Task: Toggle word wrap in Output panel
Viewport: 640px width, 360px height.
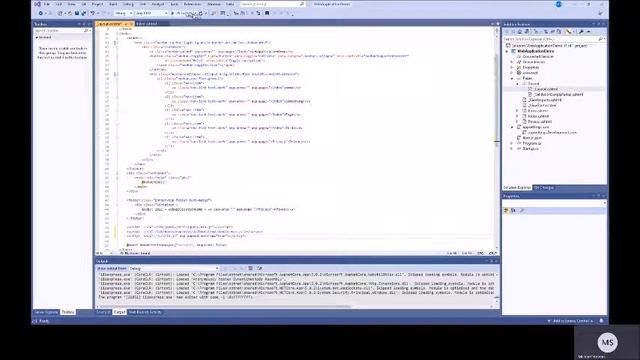Action: [260, 269]
